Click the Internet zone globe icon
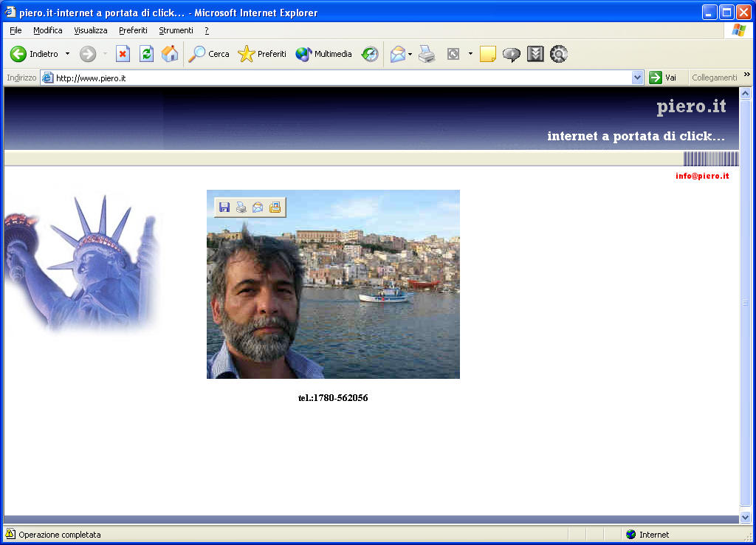Image resolution: width=756 pixels, height=545 pixels. 630,535
